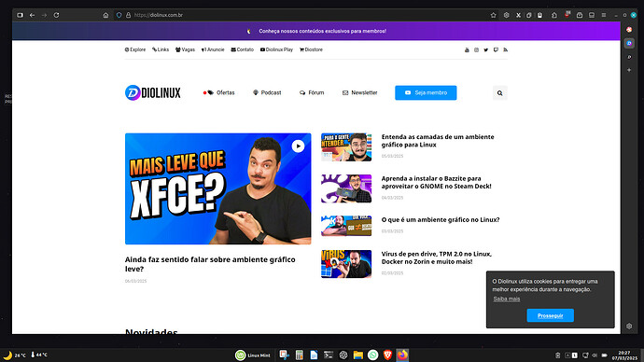Screen dimensions: 644x362
Task: Open the RSS feed icon
Action: [506, 50]
